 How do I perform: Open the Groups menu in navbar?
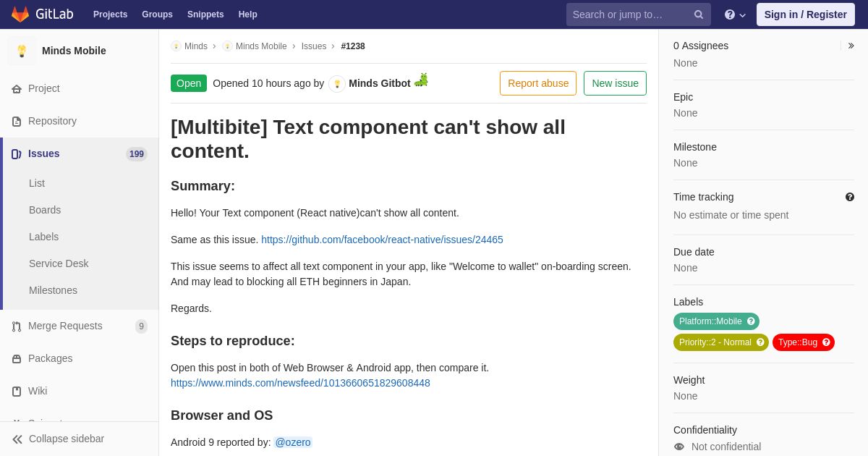157,14
